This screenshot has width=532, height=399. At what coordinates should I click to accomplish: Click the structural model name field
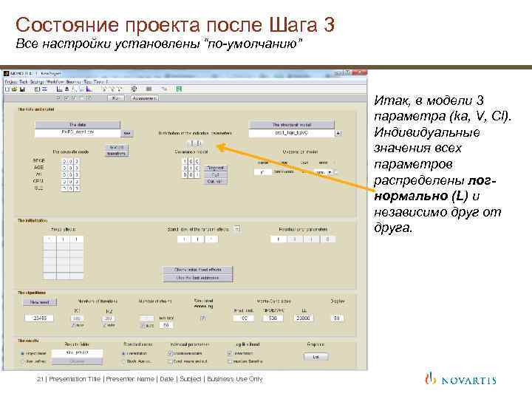pos(291,133)
